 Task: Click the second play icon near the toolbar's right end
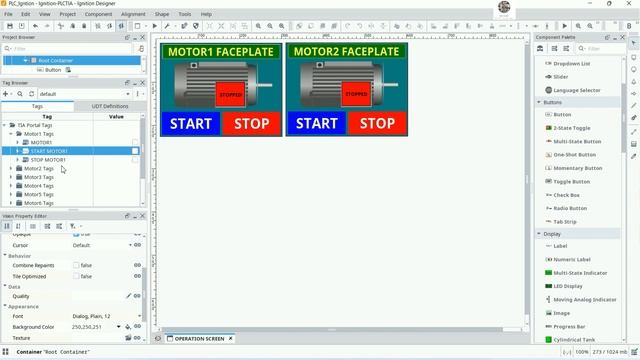pyautogui.click(x=564, y=26)
